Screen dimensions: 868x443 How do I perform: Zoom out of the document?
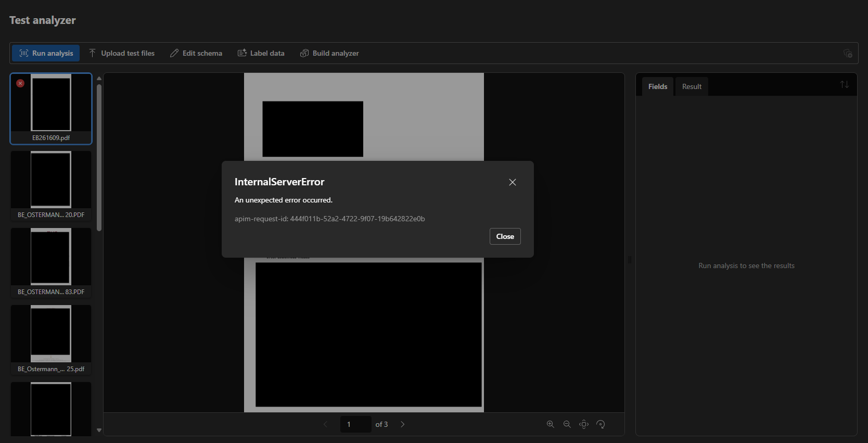pos(567,424)
